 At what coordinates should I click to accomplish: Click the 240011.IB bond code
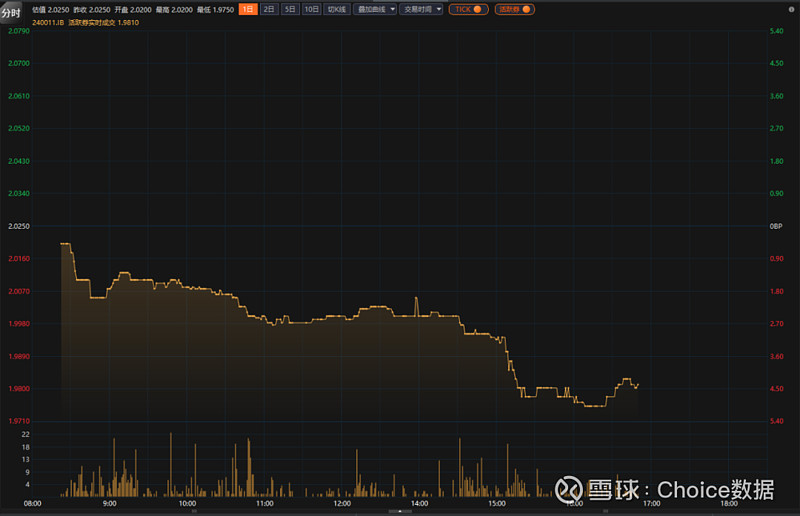(x=20, y=21)
